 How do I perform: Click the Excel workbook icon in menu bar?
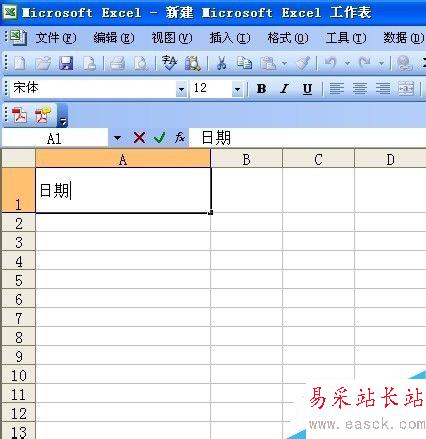click(x=18, y=37)
